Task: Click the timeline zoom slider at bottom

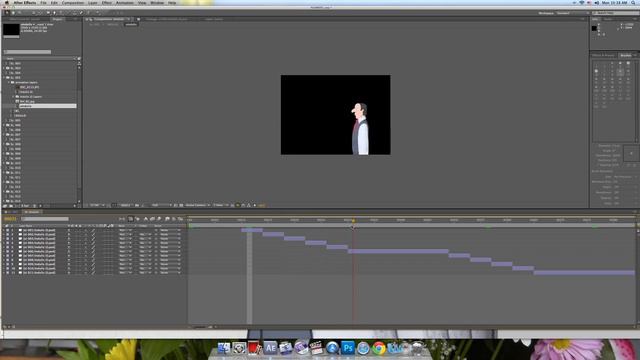Action: 201,327
